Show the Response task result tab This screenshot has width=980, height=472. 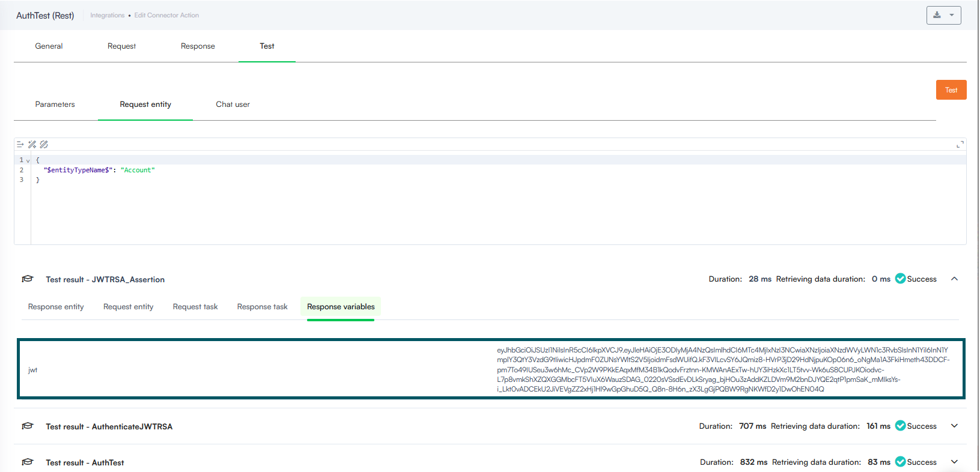(262, 307)
